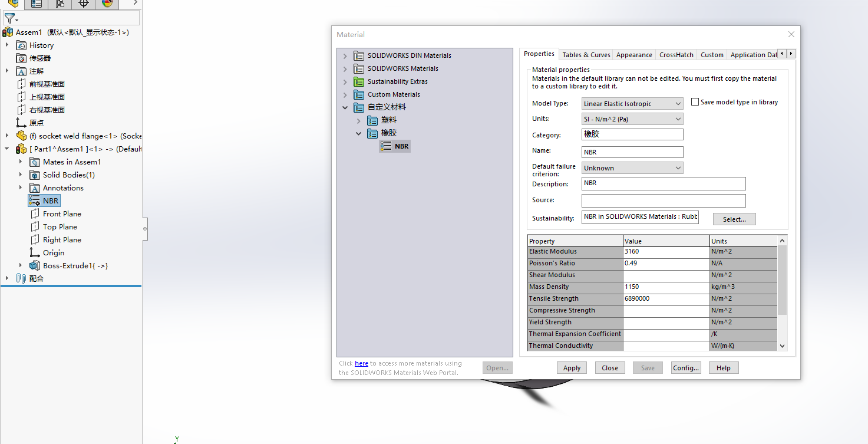The width and height of the screenshot is (868, 444).
Task: Click the Help button
Action: 724,368
